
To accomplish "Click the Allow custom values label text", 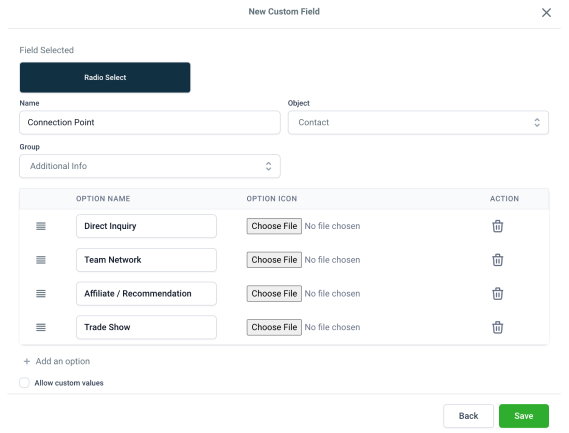I will click(x=69, y=383).
